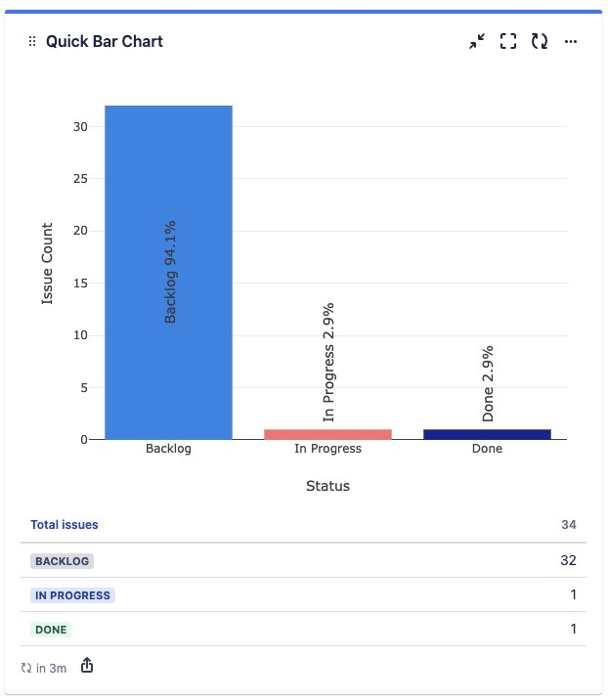Open the IN PROGRESS status lozenge

point(72,595)
